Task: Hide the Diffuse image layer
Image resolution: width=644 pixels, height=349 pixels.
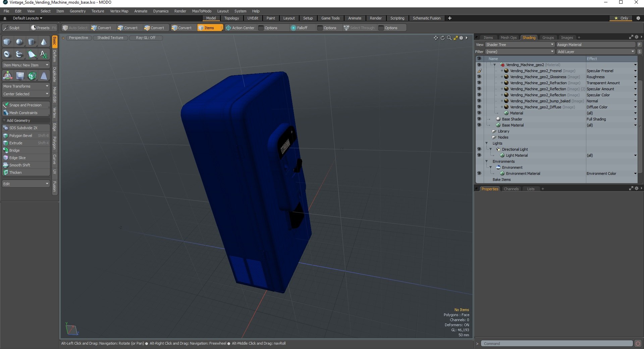Action: 479,107
